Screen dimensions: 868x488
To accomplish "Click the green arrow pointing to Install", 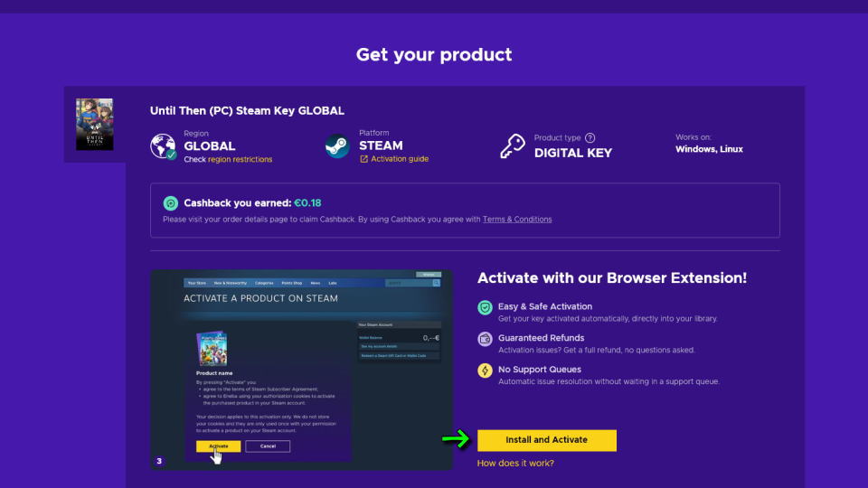I will pos(456,440).
